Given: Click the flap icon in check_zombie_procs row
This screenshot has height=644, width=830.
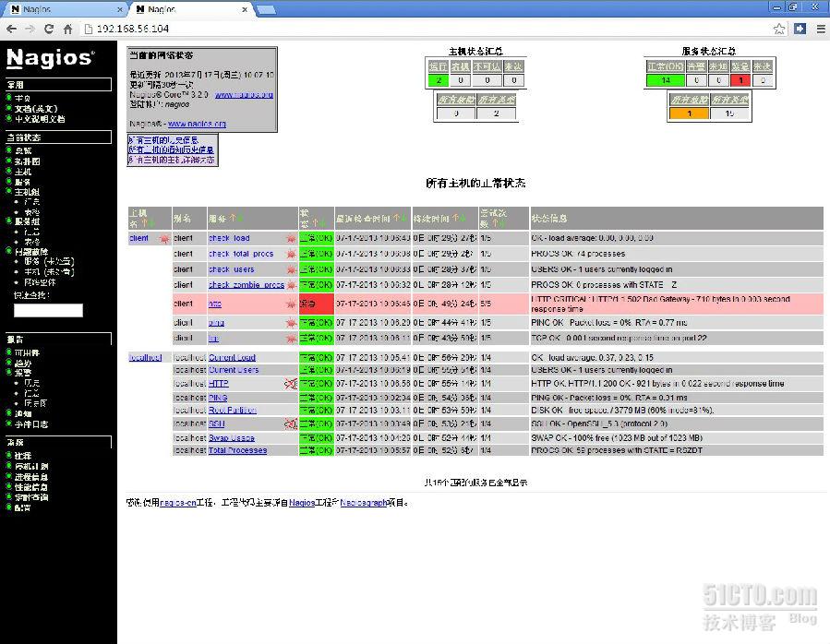Looking at the screenshot, I should click(x=291, y=285).
